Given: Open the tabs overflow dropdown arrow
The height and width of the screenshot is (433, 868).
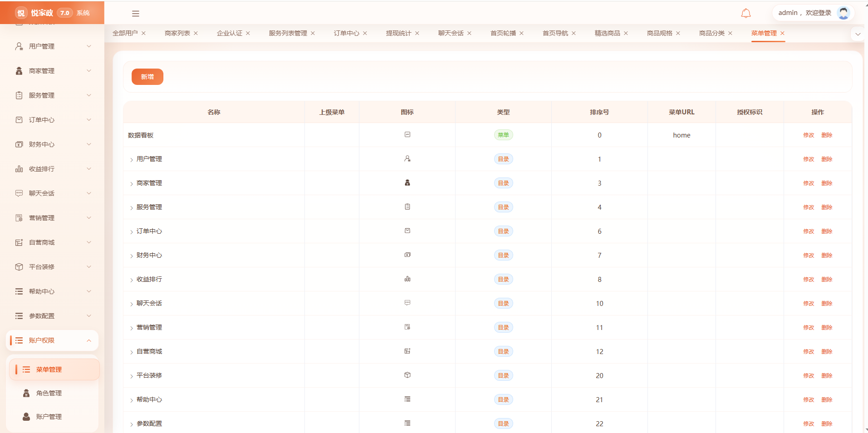Looking at the screenshot, I should [x=858, y=34].
